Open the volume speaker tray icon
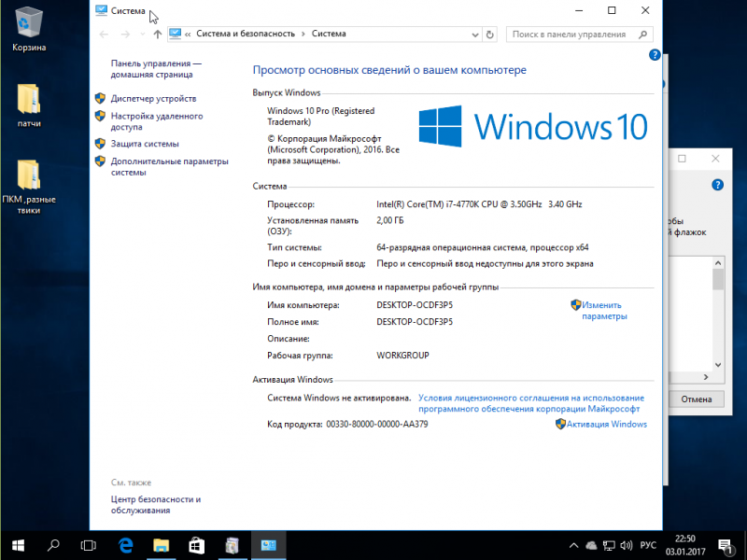The height and width of the screenshot is (560, 747). coord(627,546)
